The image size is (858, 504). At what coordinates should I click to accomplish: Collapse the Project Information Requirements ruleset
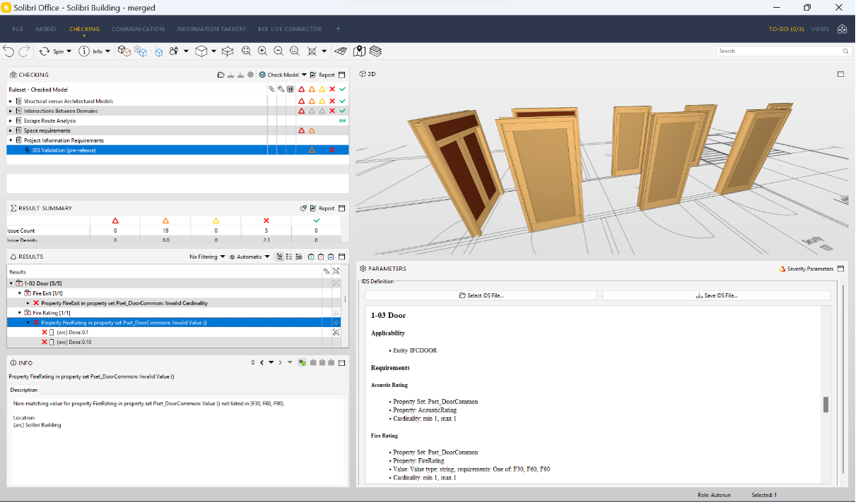pos(11,140)
